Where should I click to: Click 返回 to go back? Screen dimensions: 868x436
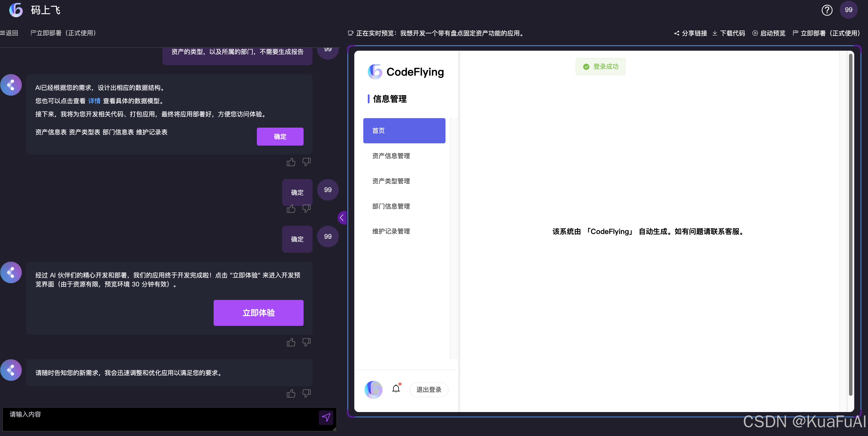(9, 33)
